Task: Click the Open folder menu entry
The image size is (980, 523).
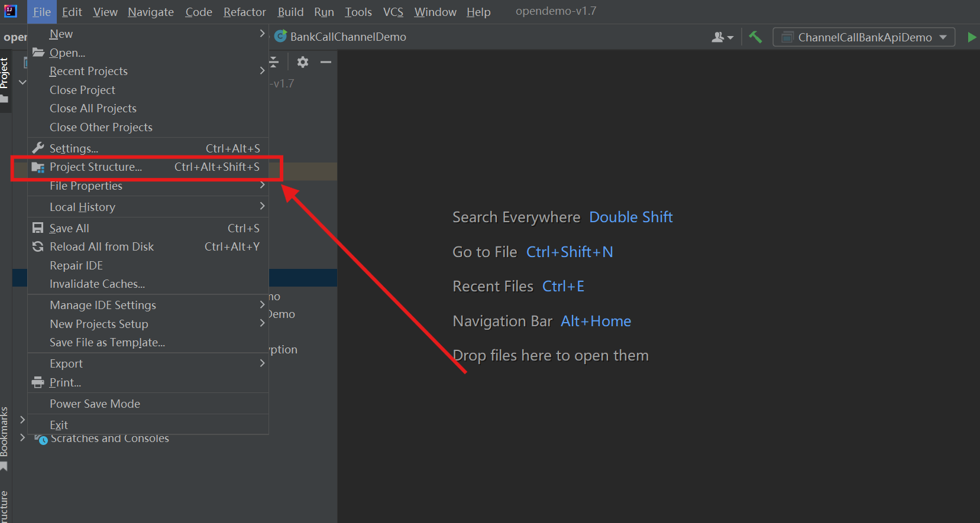Action: pyautogui.click(x=148, y=53)
